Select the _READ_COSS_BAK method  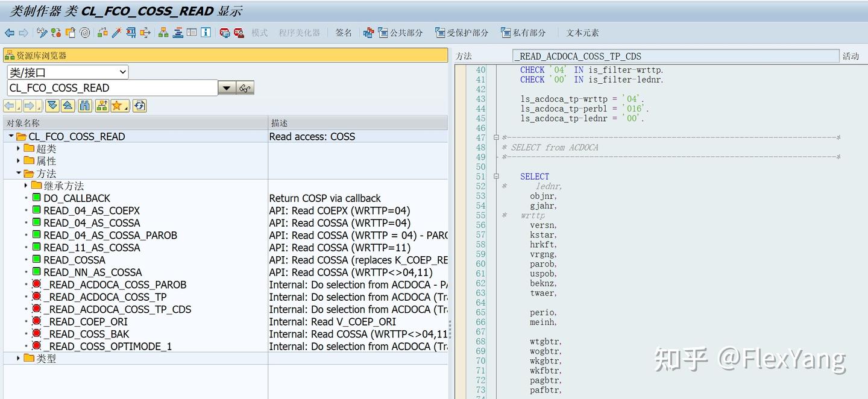[86, 334]
